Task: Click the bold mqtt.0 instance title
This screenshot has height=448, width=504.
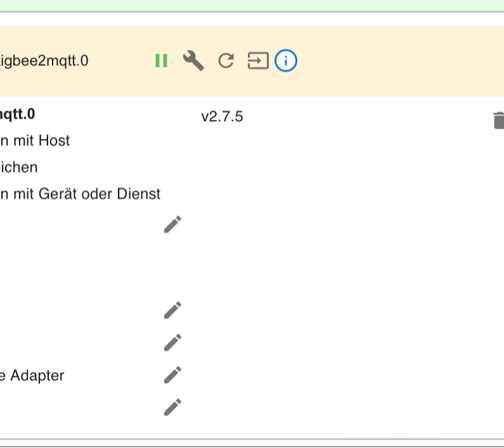Action: pyautogui.click(x=17, y=115)
